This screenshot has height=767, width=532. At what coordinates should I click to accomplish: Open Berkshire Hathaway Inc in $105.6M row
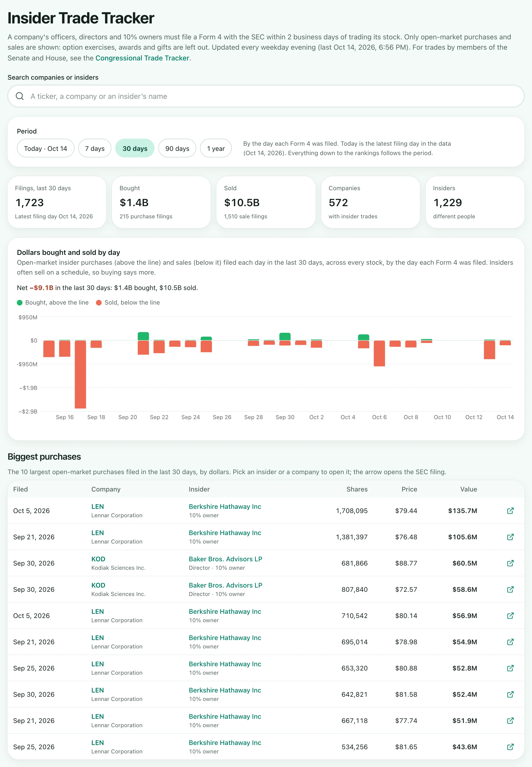pos(225,532)
